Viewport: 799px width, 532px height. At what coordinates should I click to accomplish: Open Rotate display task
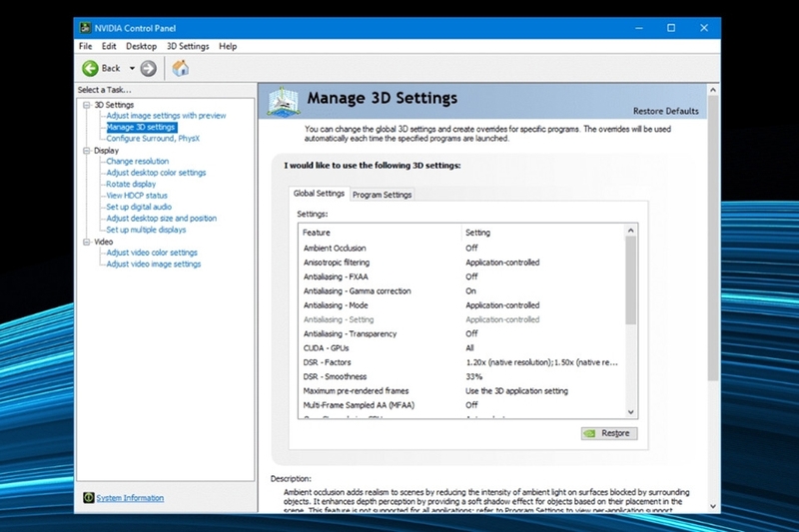pos(131,185)
